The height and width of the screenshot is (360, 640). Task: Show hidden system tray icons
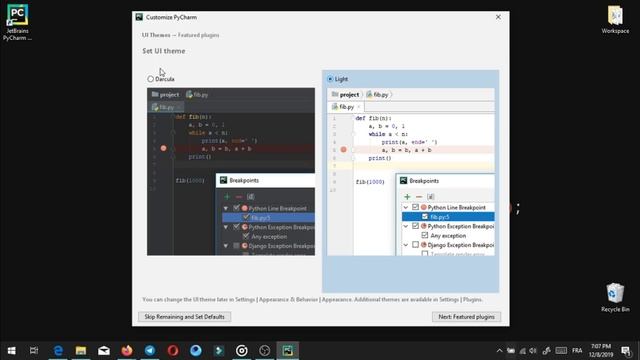coord(499,351)
